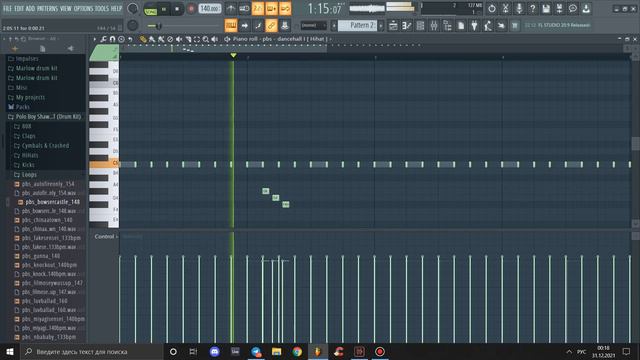This screenshot has width=640, height=360.
Task: Select the piano roll Draw pencil tool
Action: pos(143,39)
